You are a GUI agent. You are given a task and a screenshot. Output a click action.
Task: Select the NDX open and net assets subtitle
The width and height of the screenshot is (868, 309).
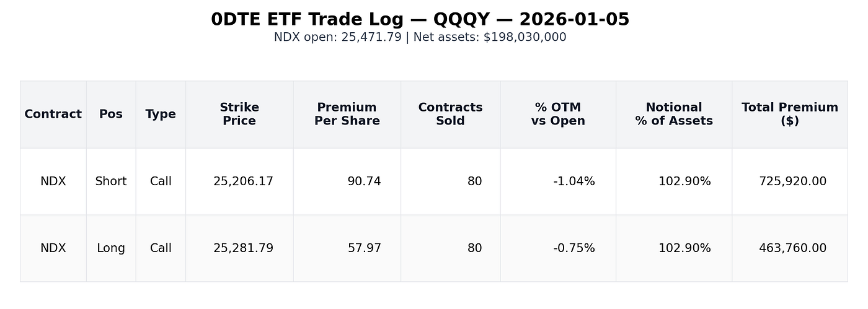click(420, 37)
